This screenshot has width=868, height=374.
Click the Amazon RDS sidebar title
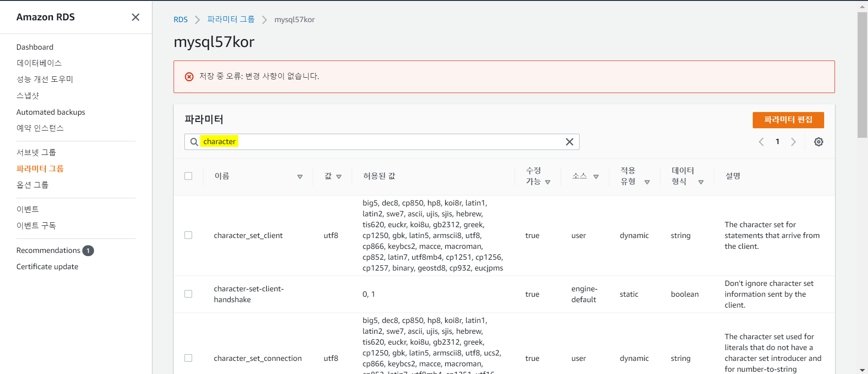tap(46, 17)
